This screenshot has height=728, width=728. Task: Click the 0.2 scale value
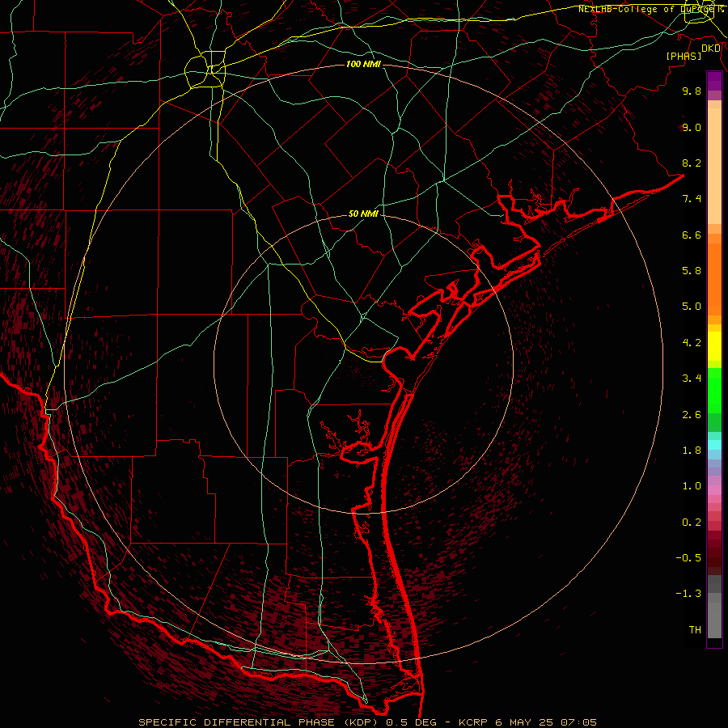[692, 523]
